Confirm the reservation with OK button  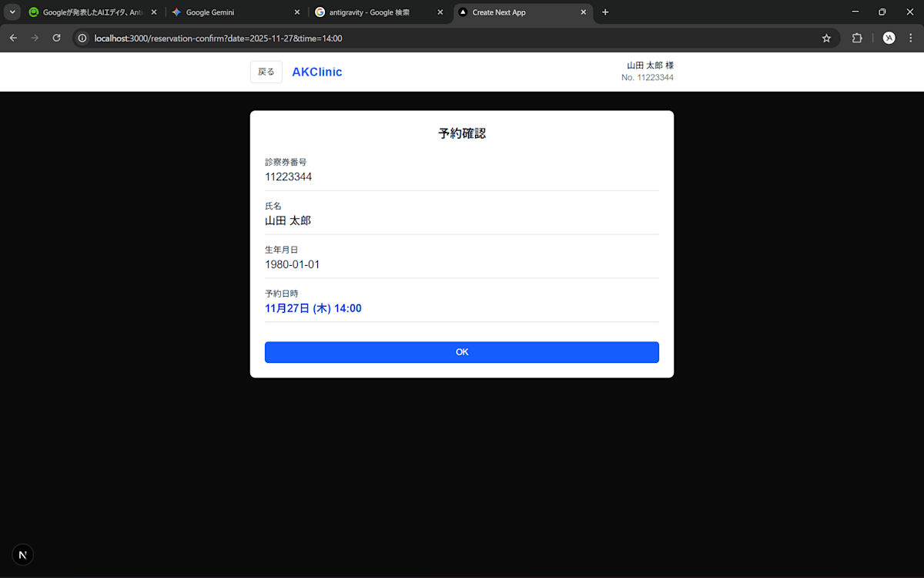pos(462,352)
